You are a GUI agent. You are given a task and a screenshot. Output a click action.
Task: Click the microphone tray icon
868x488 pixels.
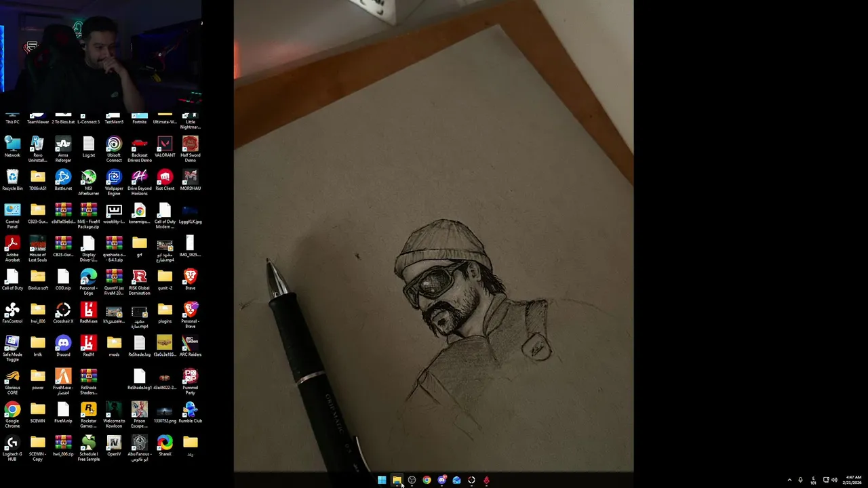[800, 480]
